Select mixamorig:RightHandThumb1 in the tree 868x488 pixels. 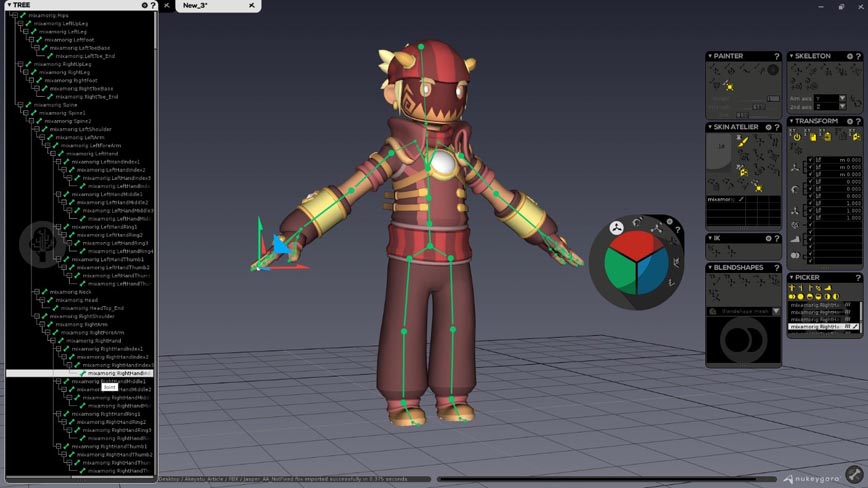(109, 447)
